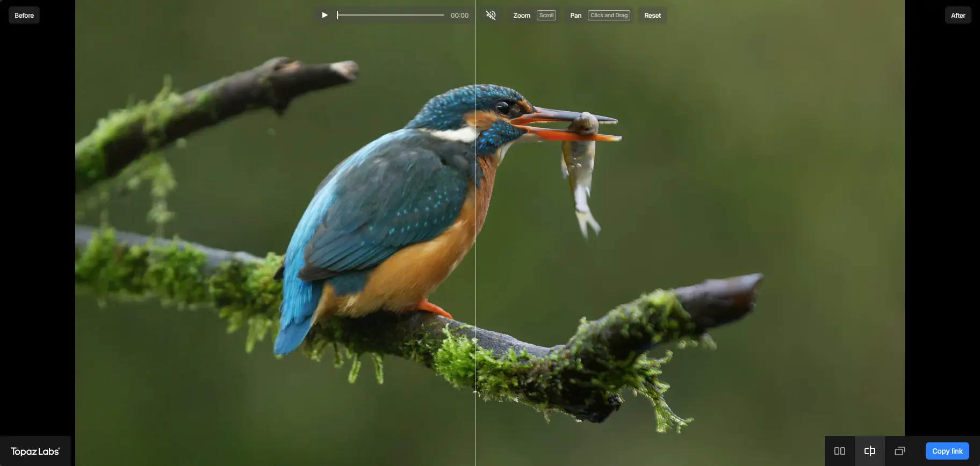Click the middle of the playback progress bar
980x466 pixels.
pos(391,15)
